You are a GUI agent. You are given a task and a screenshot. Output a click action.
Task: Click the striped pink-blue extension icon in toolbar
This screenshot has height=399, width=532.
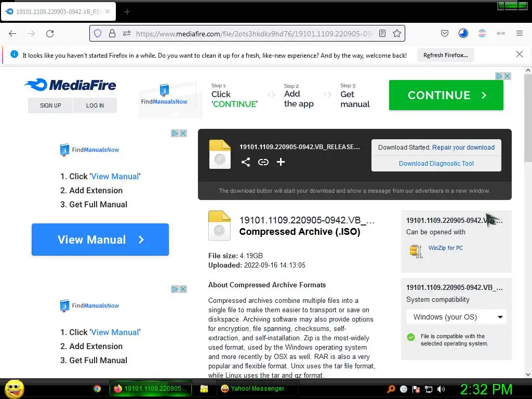(482, 33)
